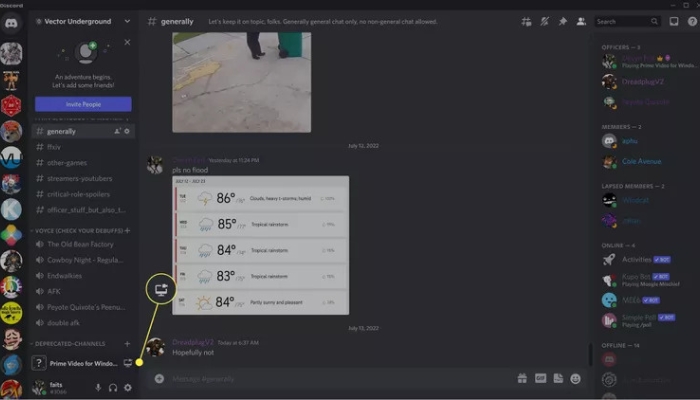Image resolution: width=700 pixels, height=400 pixels.
Task: Click DreadplugV2 username in chat message
Action: (x=193, y=342)
